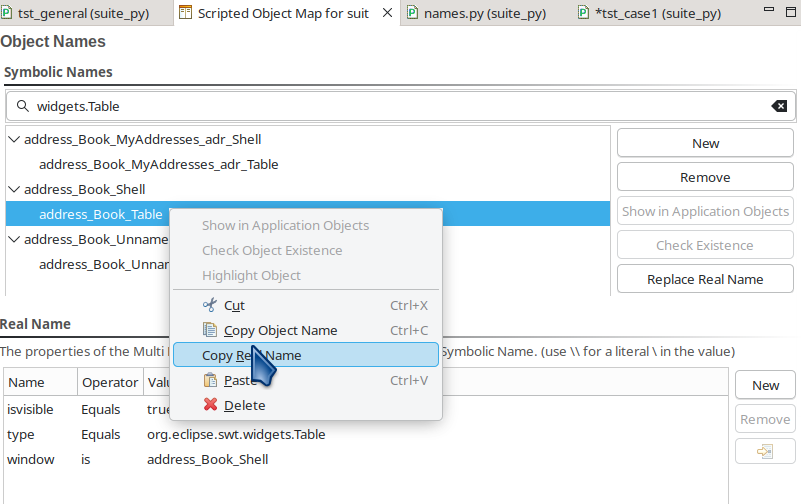Switch to names.py (suite_py) tab

coord(485,13)
